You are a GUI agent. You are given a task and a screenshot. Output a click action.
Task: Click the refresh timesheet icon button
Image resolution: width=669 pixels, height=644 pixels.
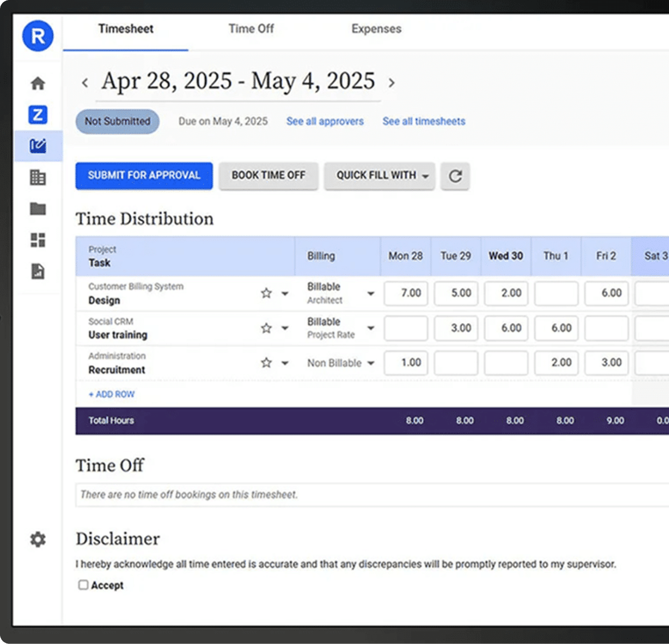tap(455, 176)
